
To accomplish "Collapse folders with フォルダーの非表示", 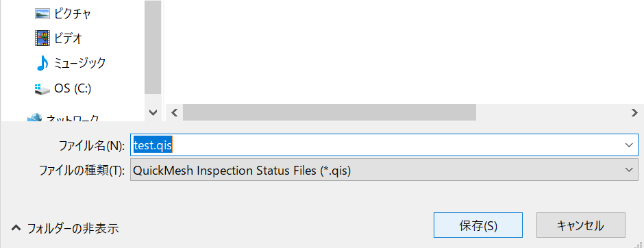I will [65, 227].
